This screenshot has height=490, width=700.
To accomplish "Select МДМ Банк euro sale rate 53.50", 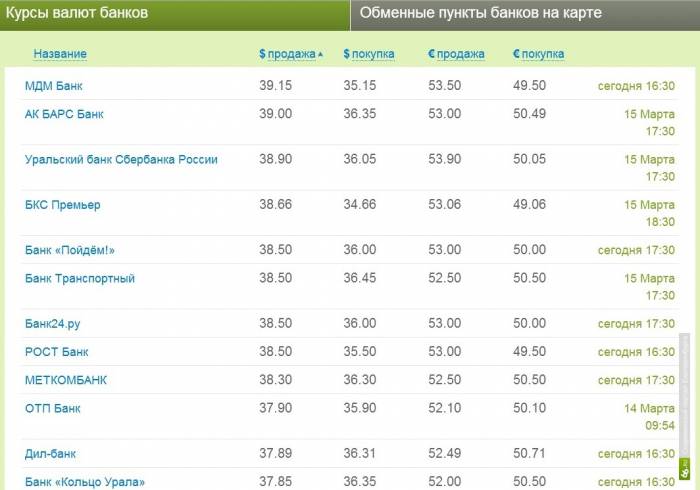I will click(445, 85).
